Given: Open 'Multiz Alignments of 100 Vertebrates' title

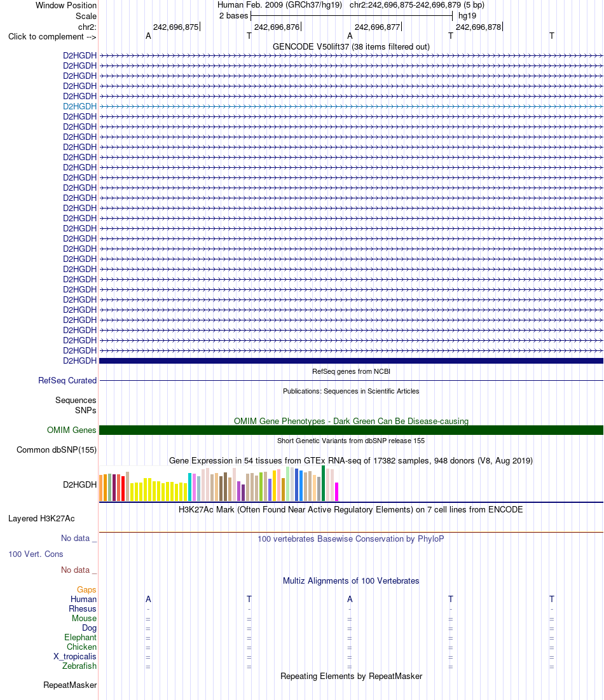Looking at the screenshot, I should tap(351, 581).
